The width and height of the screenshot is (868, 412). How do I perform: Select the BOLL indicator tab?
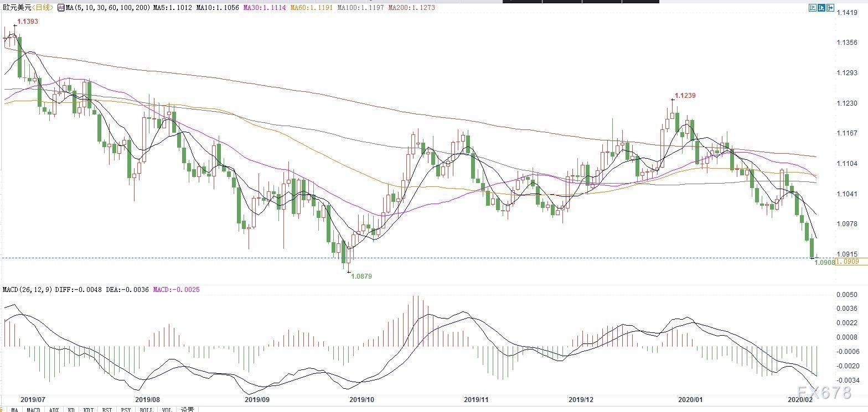146,410
